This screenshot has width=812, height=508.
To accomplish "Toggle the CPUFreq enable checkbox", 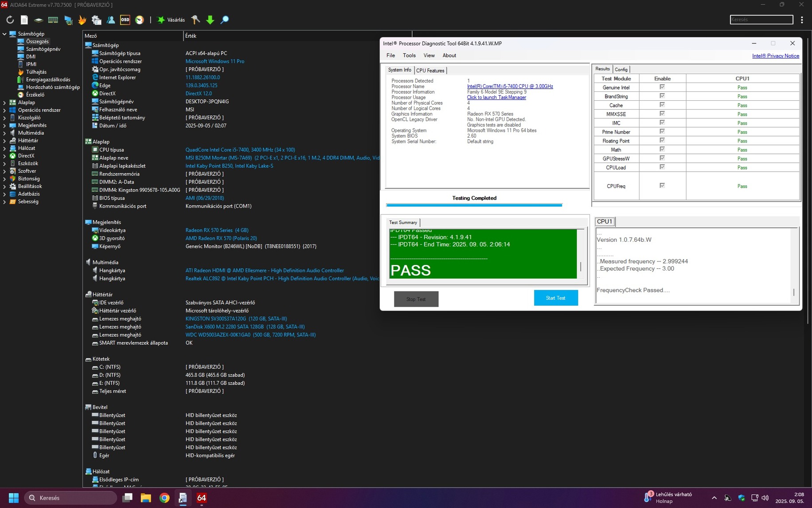I will point(662,186).
